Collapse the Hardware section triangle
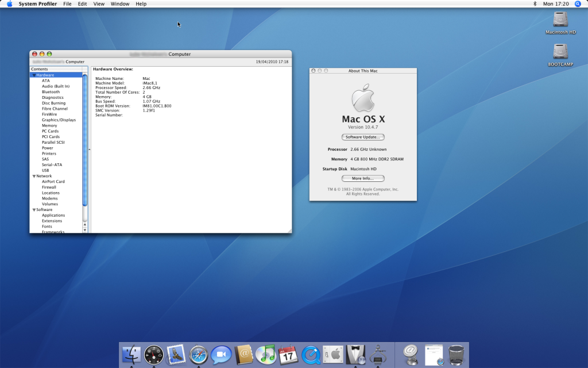The width and height of the screenshot is (588, 368). (x=34, y=75)
